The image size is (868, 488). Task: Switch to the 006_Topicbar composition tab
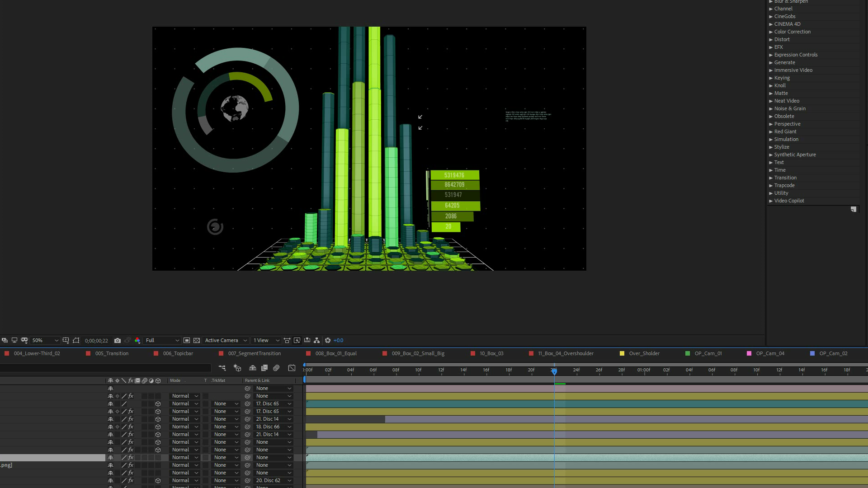pos(178,354)
